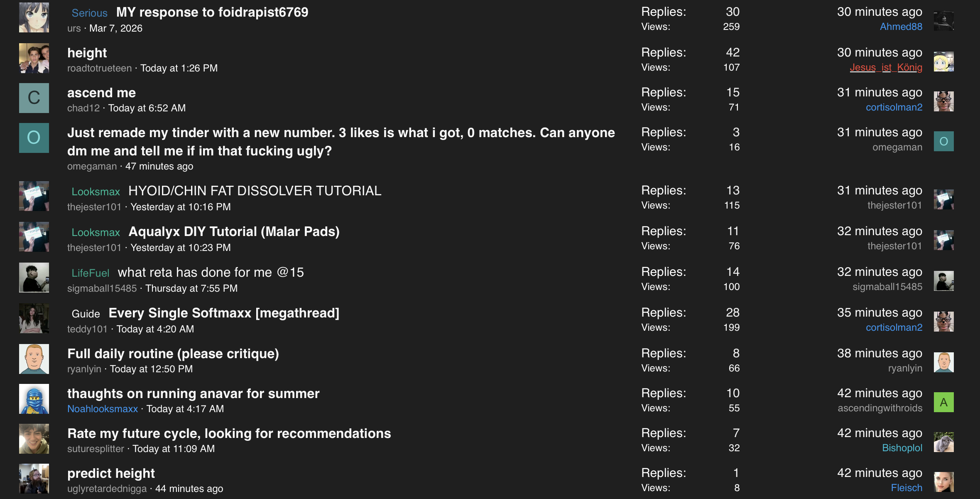This screenshot has height=499, width=980.
Task: Click the Noahlooksmaxx author username link
Action: click(x=102, y=409)
